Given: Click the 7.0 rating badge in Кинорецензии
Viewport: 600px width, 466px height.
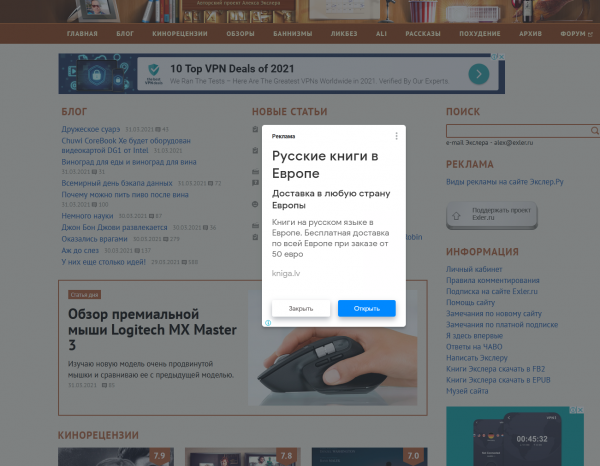Looking at the screenshot, I should tap(414, 456).
